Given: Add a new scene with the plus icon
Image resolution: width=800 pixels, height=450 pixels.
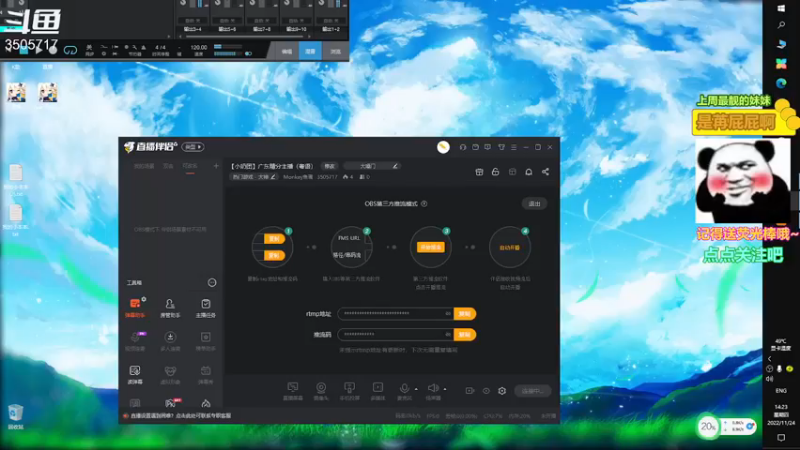Looking at the screenshot, I should (x=216, y=166).
